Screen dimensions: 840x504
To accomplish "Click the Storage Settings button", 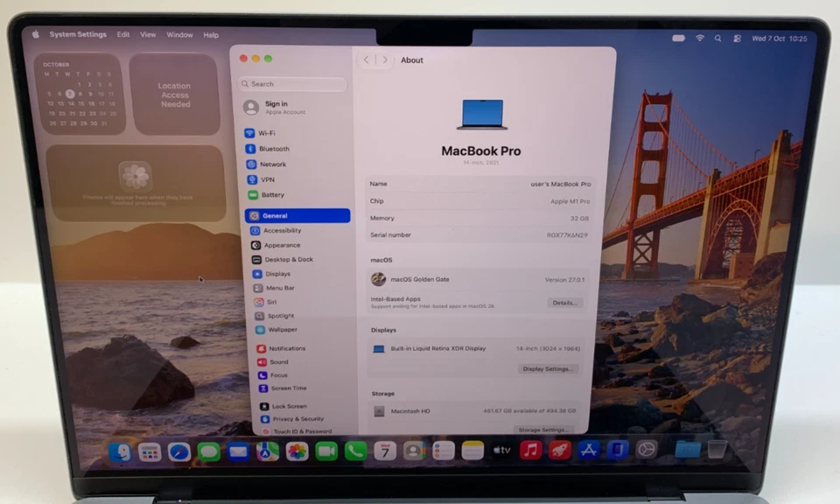I will coord(543,430).
